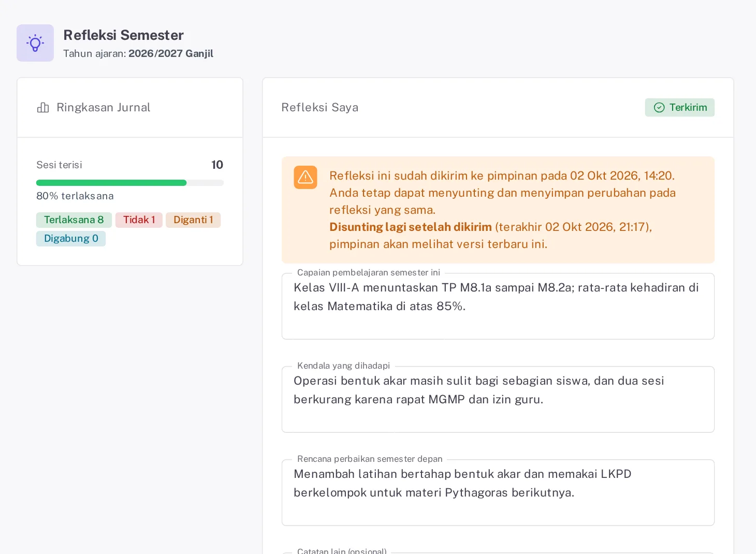756x554 pixels.
Task: Click the bold Disunting lagi setelah dikirim text
Action: 411,227
